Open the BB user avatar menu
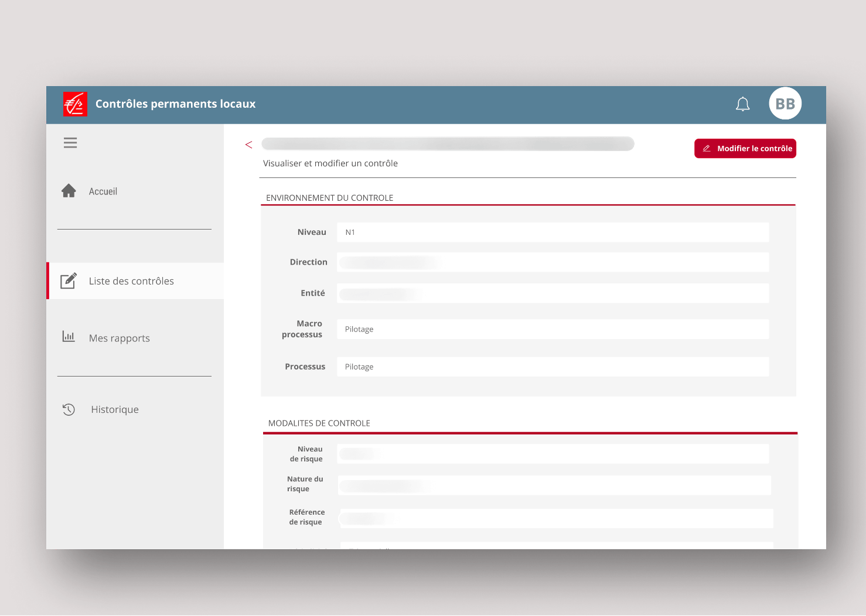The height and width of the screenshot is (616, 866). click(x=785, y=104)
